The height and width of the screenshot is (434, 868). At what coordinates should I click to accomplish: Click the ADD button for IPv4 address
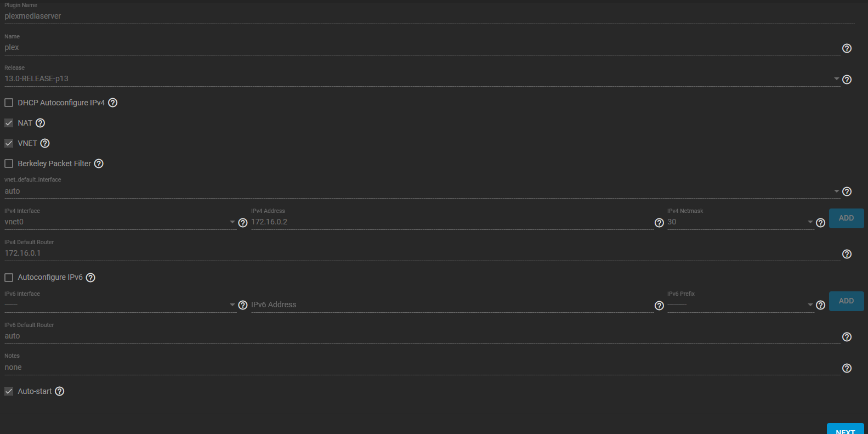click(x=846, y=218)
